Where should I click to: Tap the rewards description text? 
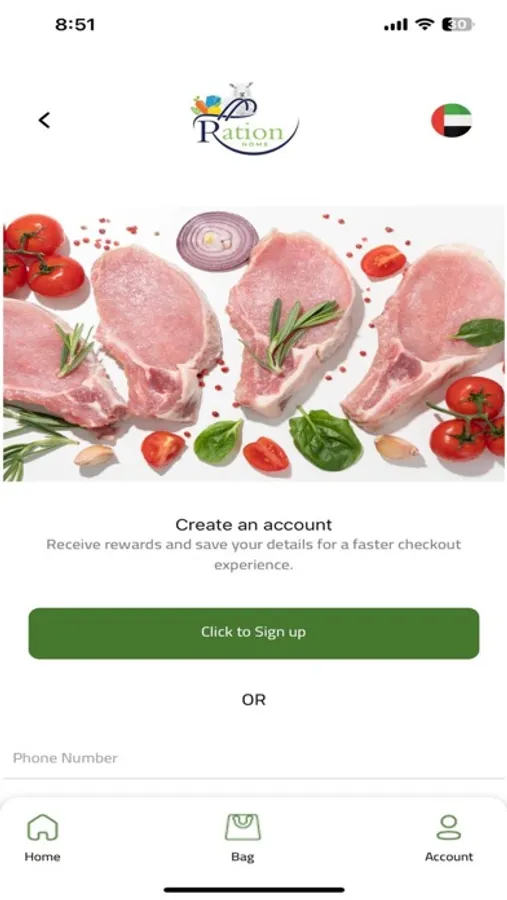pos(254,554)
